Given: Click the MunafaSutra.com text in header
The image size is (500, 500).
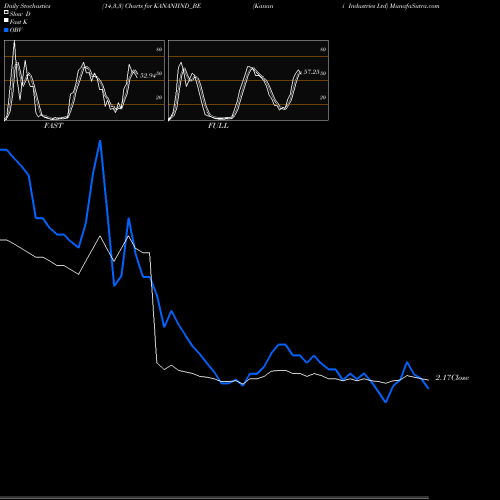Looking at the screenshot, I should tap(414, 6).
